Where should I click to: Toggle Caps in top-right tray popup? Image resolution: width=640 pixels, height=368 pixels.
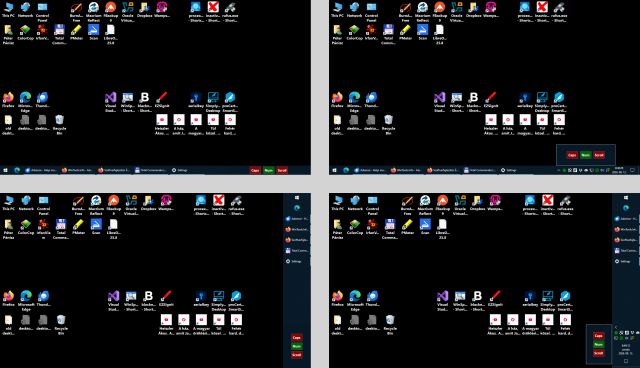tap(572, 155)
